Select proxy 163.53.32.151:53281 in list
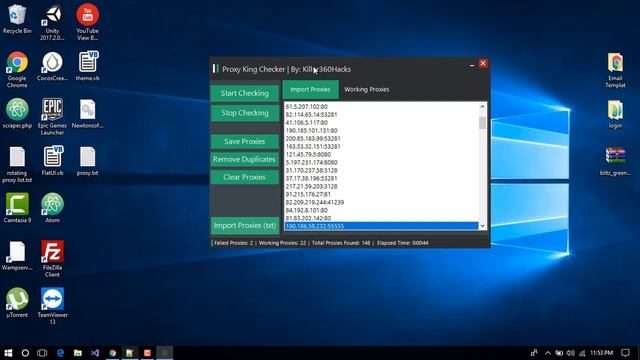Image resolution: width=640 pixels, height=360 pixels. (381, 147)
